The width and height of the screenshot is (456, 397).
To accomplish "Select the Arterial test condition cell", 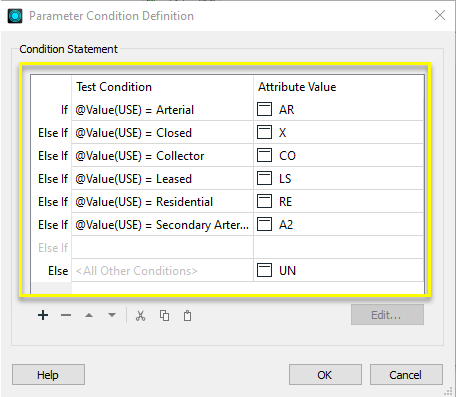I will 162,110.
